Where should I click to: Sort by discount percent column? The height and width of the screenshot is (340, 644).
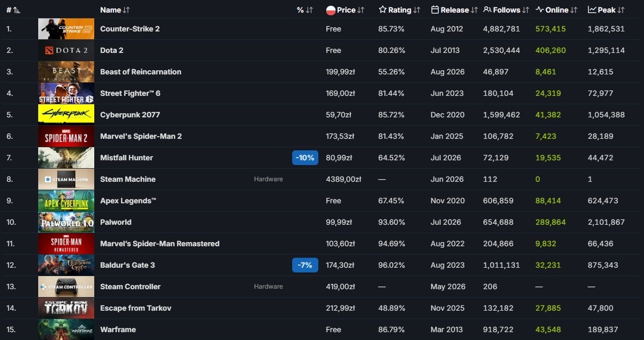(305, 10)
